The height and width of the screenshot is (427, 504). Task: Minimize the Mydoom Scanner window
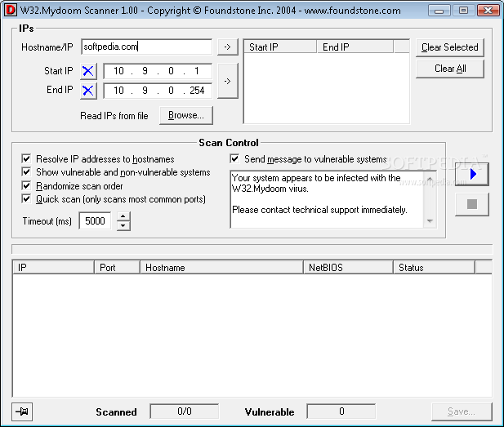pos(439,11)
